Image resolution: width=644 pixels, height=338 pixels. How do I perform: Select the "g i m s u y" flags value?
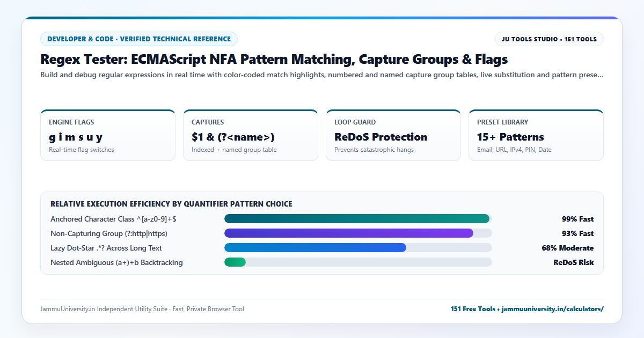tap(76, 137)
